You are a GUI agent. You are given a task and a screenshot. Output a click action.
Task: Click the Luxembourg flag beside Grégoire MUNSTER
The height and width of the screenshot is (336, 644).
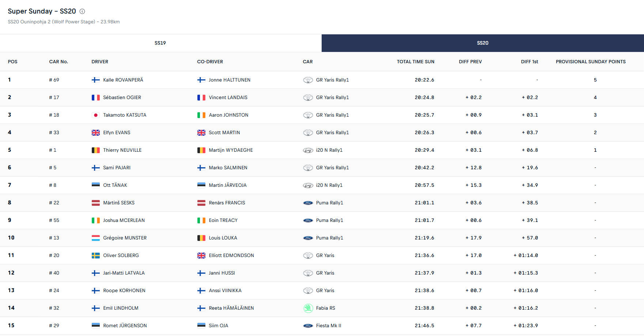point(96,238)
